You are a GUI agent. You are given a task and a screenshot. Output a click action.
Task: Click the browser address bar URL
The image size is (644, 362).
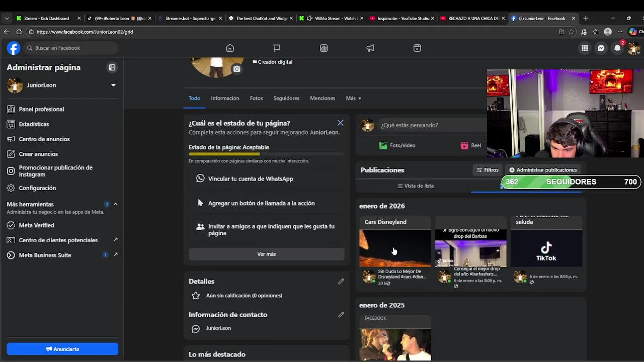tap(85, 32)
